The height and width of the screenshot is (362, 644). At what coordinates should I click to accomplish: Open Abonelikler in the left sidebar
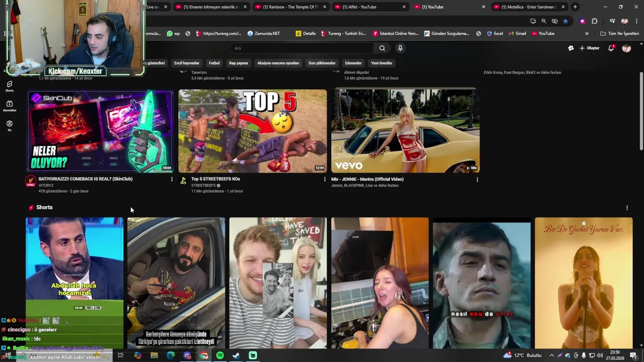click(10, 106)
